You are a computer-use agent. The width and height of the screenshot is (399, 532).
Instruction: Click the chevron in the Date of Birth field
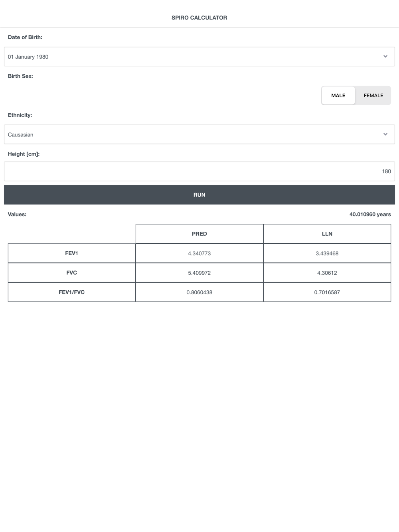point(385,57)
